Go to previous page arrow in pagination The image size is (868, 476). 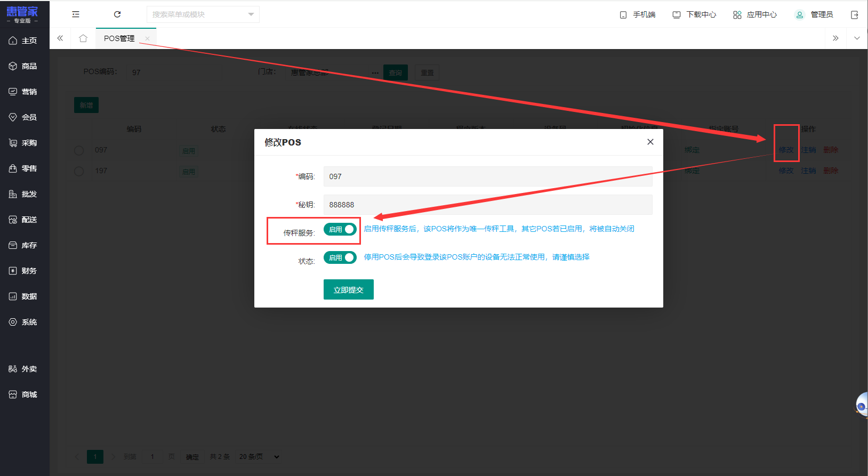tap(77, 457)
